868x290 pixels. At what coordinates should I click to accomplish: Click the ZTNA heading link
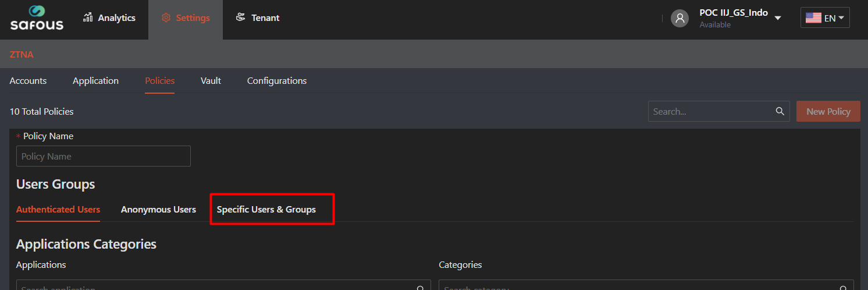click(22, 55)
